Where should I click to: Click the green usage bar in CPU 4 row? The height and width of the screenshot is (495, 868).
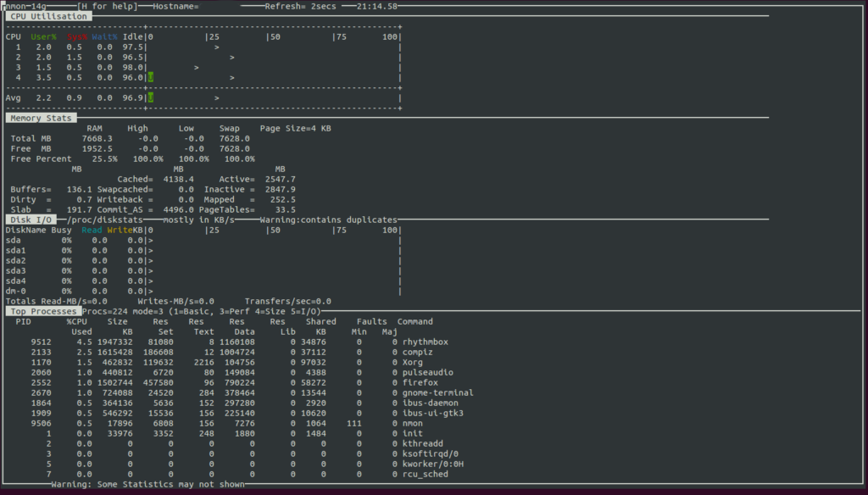pos(150,77)
